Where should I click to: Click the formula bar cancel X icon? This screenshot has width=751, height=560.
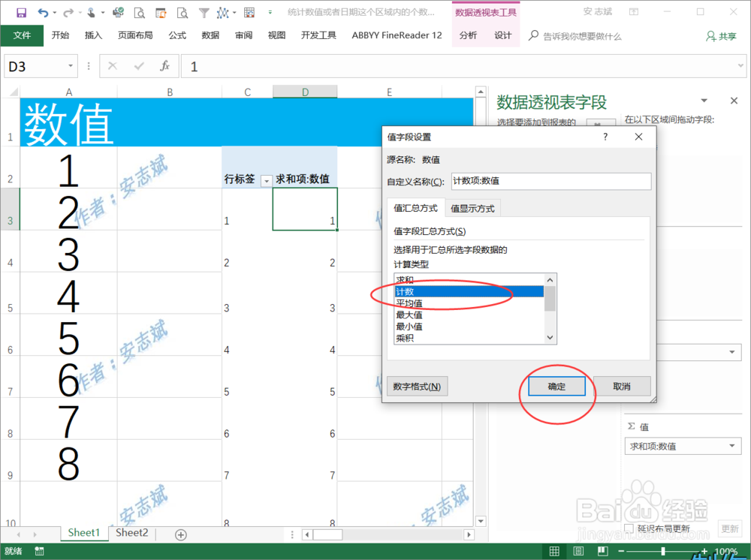click(x=113, y=66)
